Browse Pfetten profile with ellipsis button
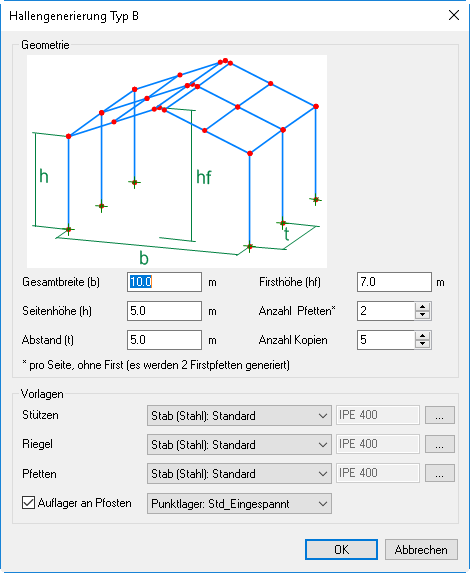The image size is (470, 573). click(440, 473)
